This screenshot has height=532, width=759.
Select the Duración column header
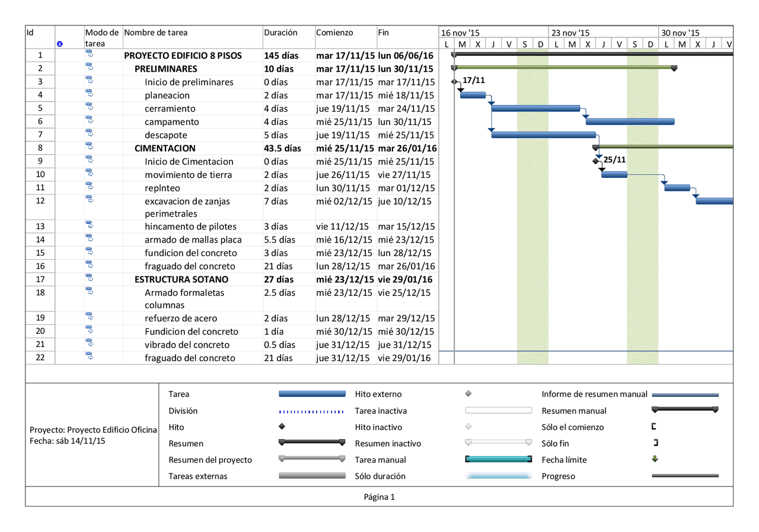(281, 33)
